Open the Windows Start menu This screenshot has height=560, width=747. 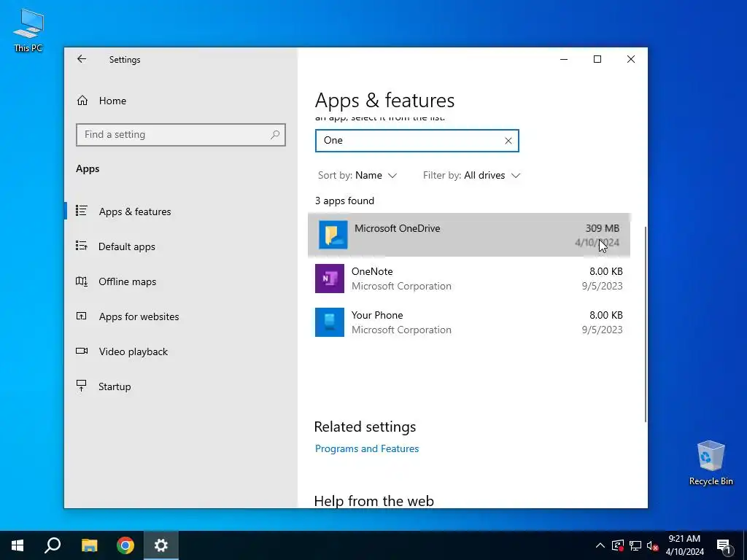pyautogui.click(x=18, y=545)
